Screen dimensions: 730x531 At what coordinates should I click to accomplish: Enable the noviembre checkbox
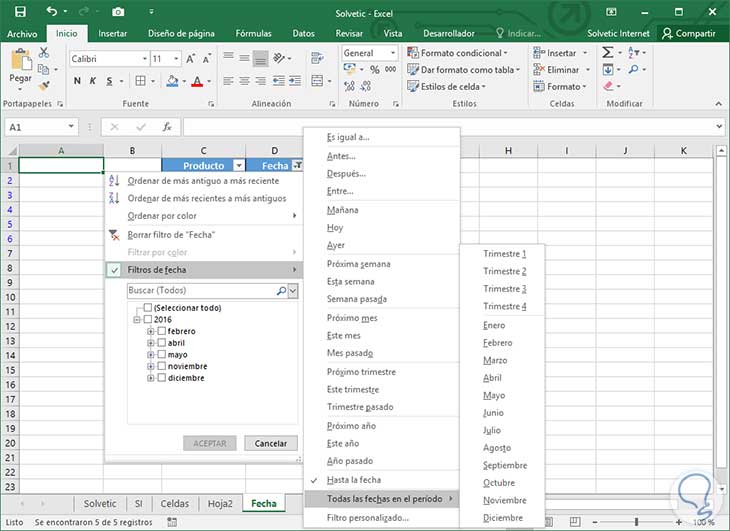click(161, 366)
